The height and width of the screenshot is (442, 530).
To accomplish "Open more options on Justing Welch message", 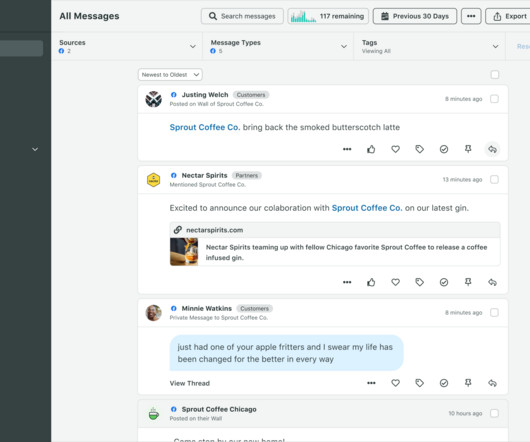I will [x=347, y=149].
